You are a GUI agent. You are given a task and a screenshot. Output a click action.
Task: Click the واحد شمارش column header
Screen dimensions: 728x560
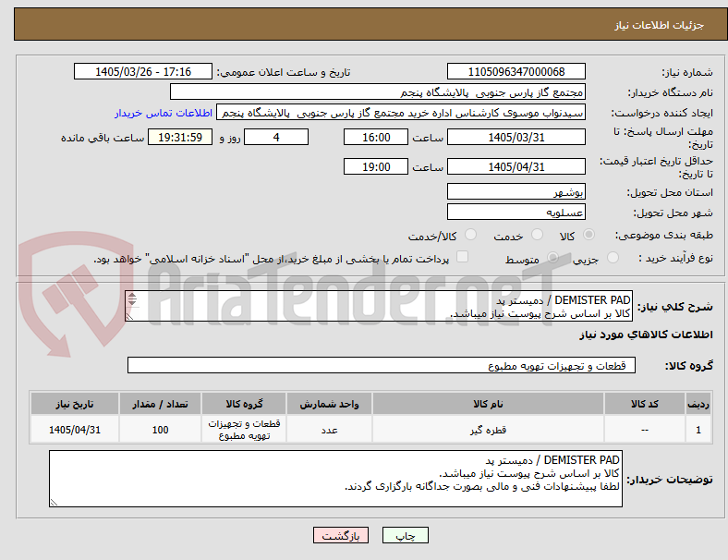point(329,404)
